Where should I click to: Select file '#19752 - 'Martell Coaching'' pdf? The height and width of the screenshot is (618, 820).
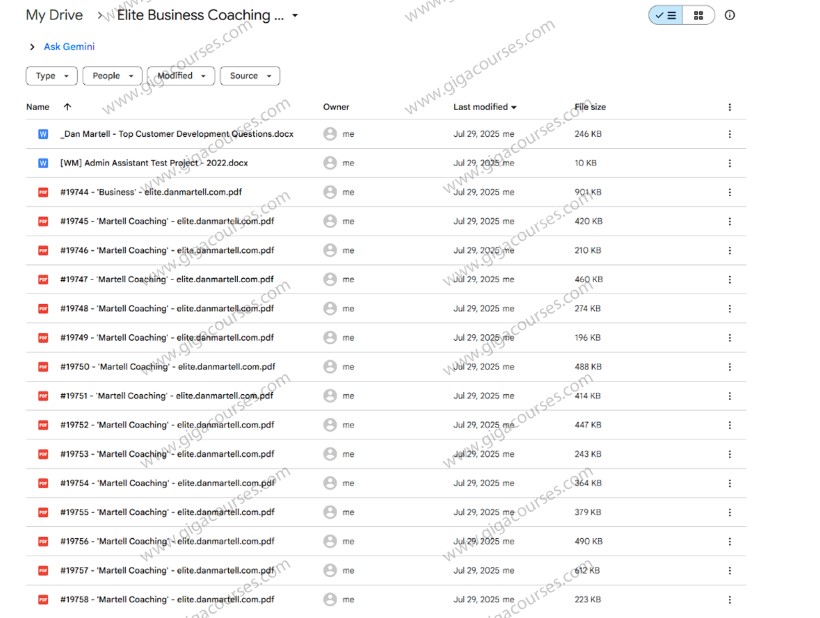click(167, 425)
